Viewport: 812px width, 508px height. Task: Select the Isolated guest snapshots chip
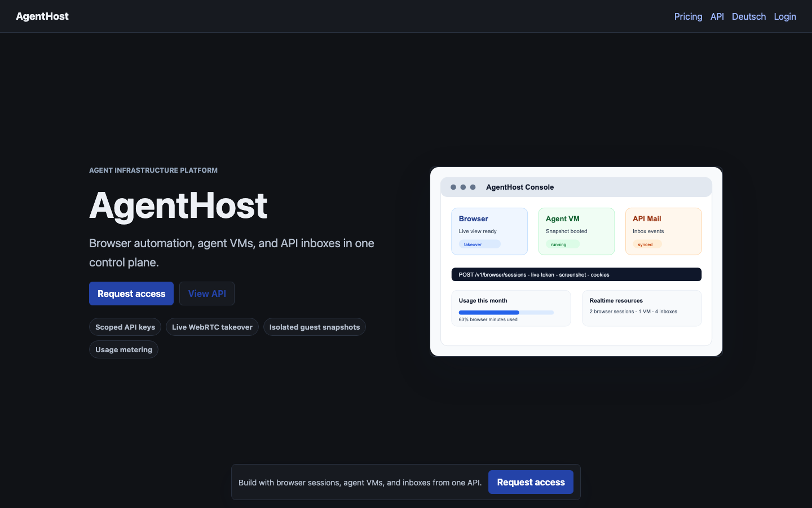[x=315, y=327]
